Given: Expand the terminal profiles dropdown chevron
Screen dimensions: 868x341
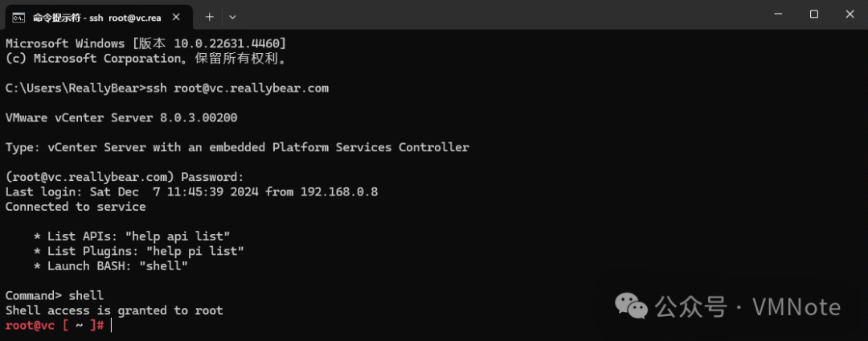Looking at the screenshot, I should tap(233, 16).
